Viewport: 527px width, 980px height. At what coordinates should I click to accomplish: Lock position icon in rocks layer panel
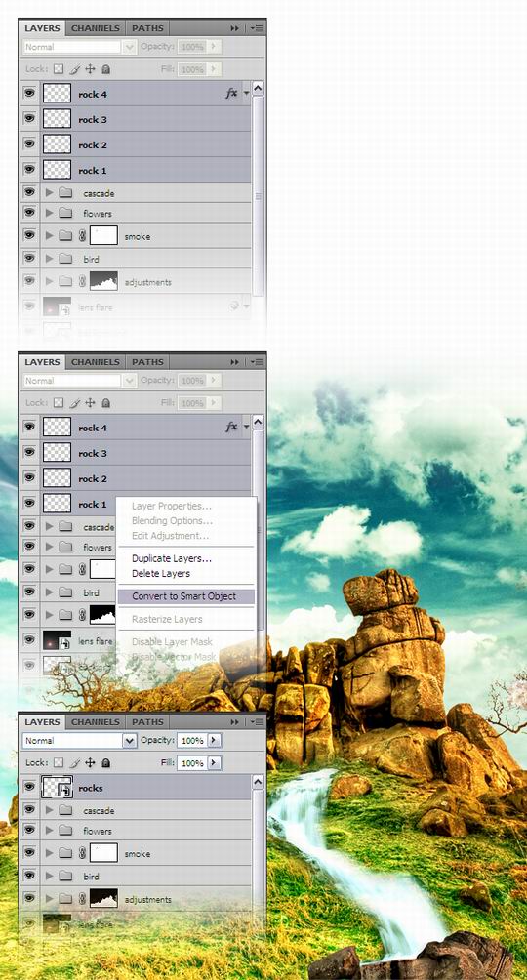pyautogui.click(x=90, y=763)
